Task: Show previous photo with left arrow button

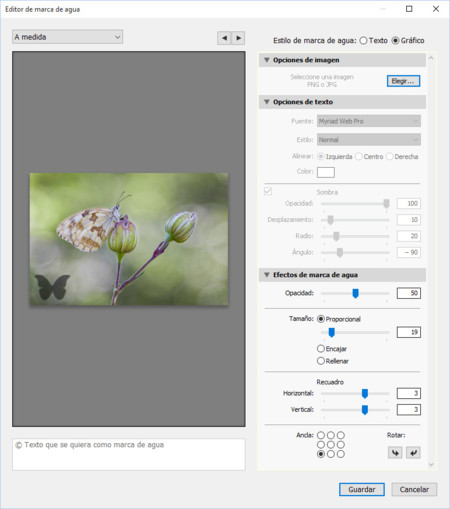Action: pos(224,38)
